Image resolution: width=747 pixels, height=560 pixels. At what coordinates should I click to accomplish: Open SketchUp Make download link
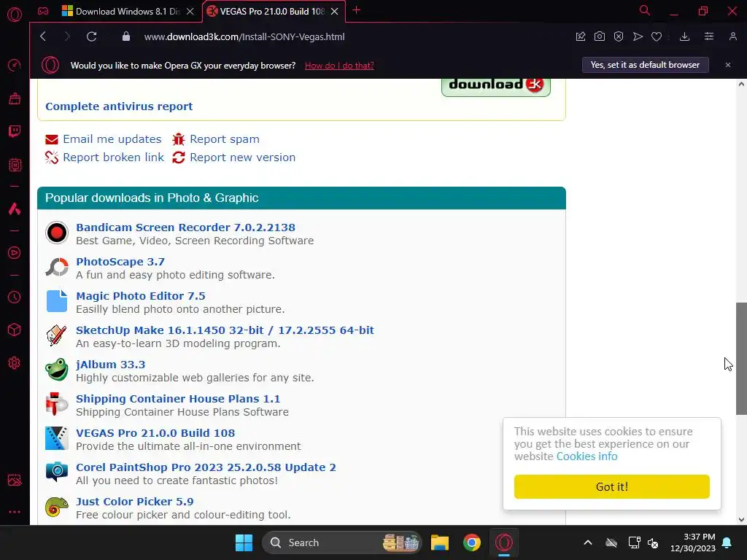pyautogui.click(x=225, y=330)
